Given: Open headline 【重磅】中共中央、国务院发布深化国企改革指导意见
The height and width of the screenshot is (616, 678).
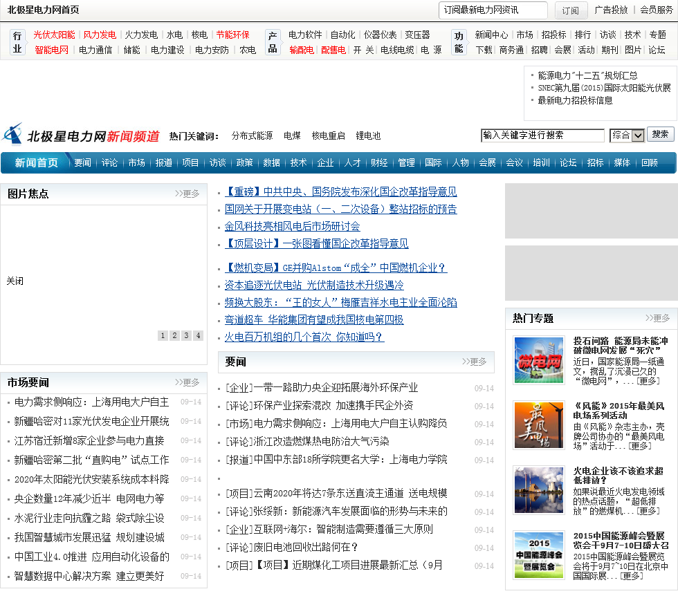Looking at the screenshot, I should click(x=340, y=192).
